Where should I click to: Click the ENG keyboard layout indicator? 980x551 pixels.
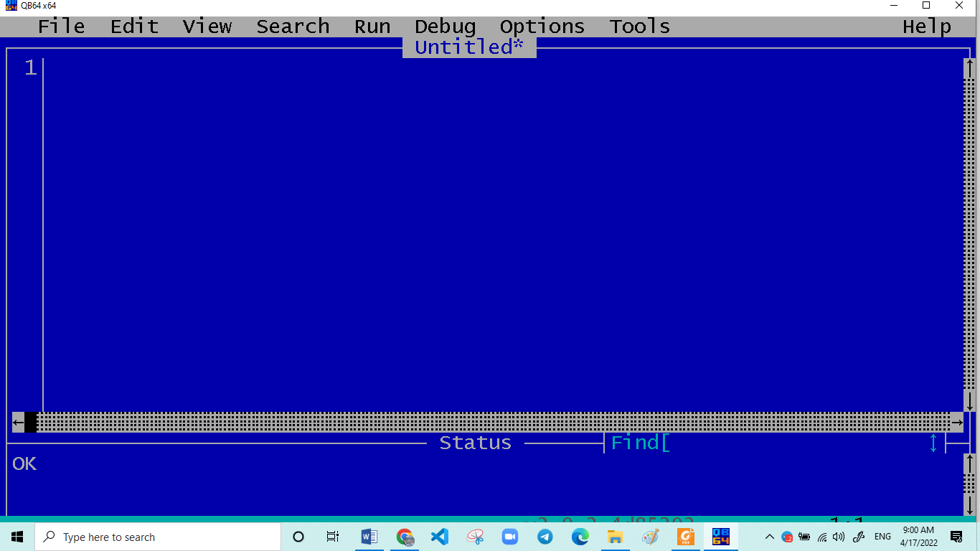coord(882,536)
